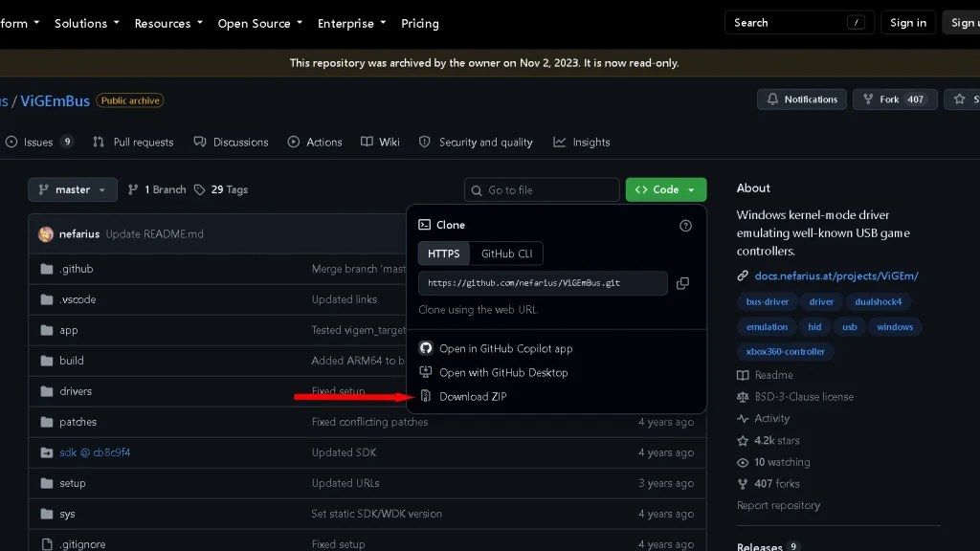980x551 pixels.
Task: Open the master branch dropdown
Action: pyautogui.click(x=73, y=189)
